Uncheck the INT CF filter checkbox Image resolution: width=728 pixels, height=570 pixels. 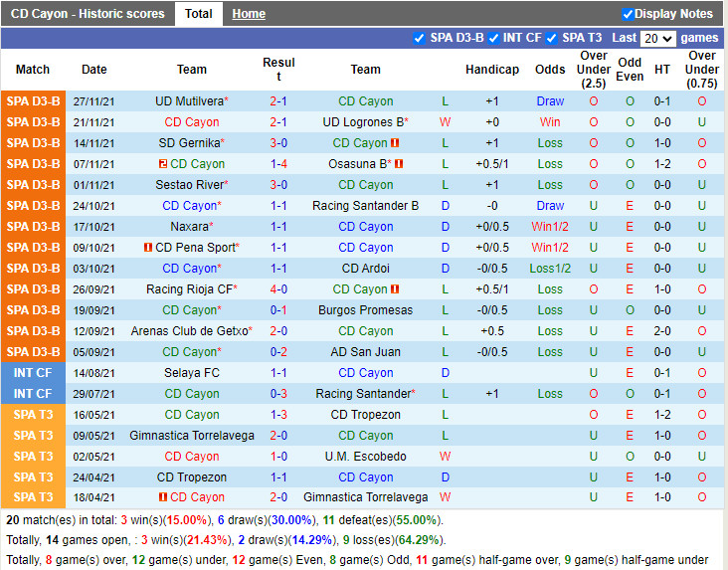click(x=493, y=38)
